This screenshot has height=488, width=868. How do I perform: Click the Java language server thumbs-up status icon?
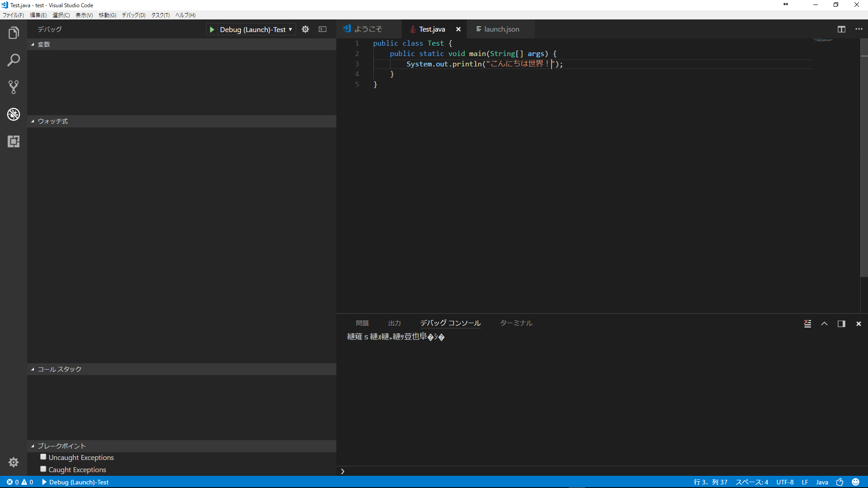tap(840, 482)
